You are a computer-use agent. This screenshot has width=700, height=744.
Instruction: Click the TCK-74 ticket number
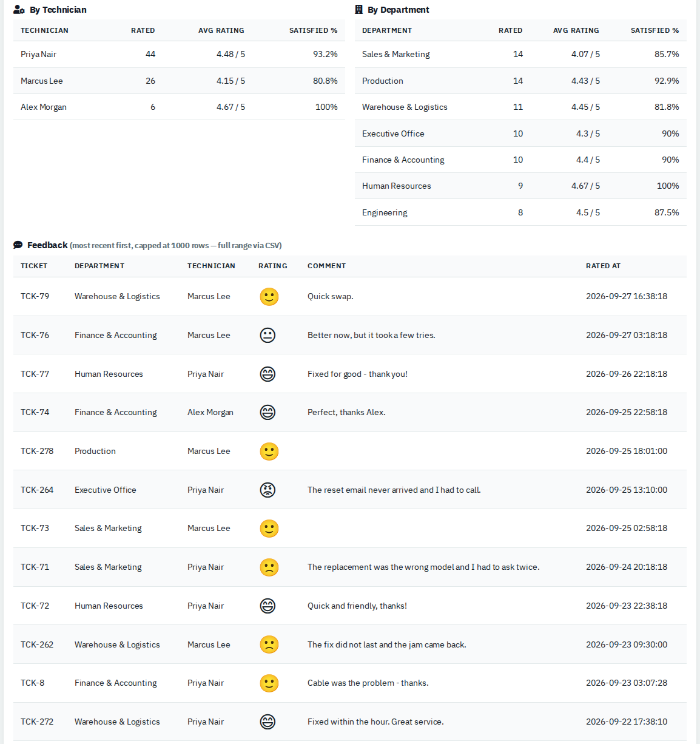pos(35,412)
